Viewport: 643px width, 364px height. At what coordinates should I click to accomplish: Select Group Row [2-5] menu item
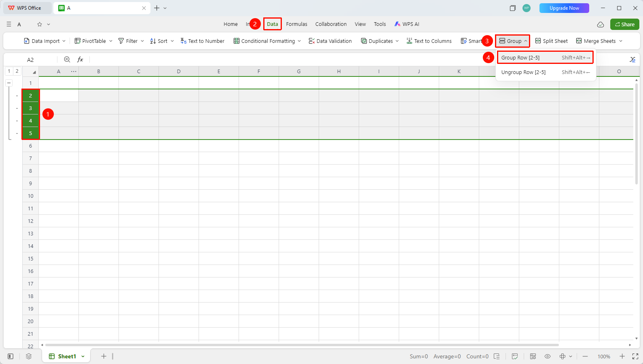[545, 57]
